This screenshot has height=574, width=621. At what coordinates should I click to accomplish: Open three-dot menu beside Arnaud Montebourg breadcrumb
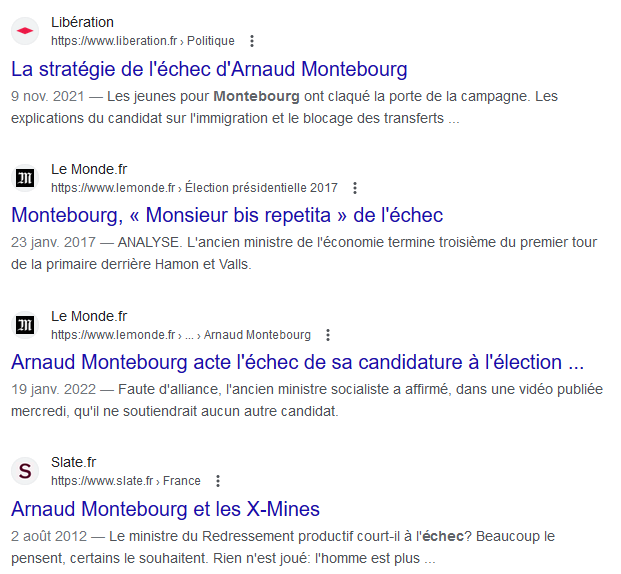(328, 335)
